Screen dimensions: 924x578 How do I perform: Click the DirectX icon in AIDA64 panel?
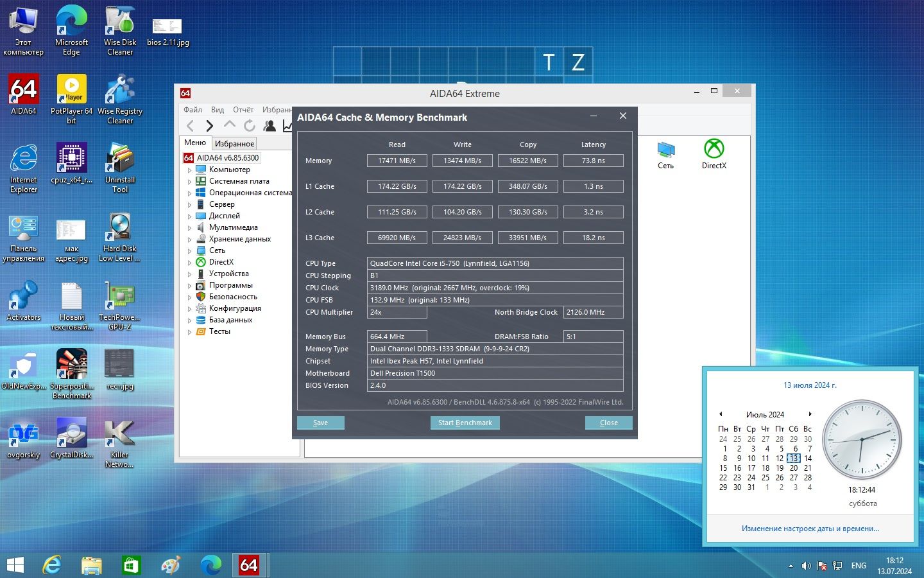[x=714, y=155]
